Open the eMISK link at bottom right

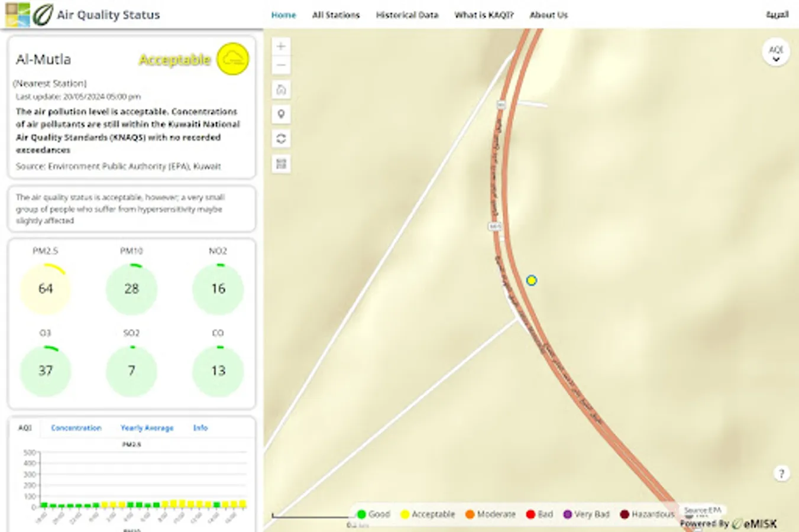761,523
